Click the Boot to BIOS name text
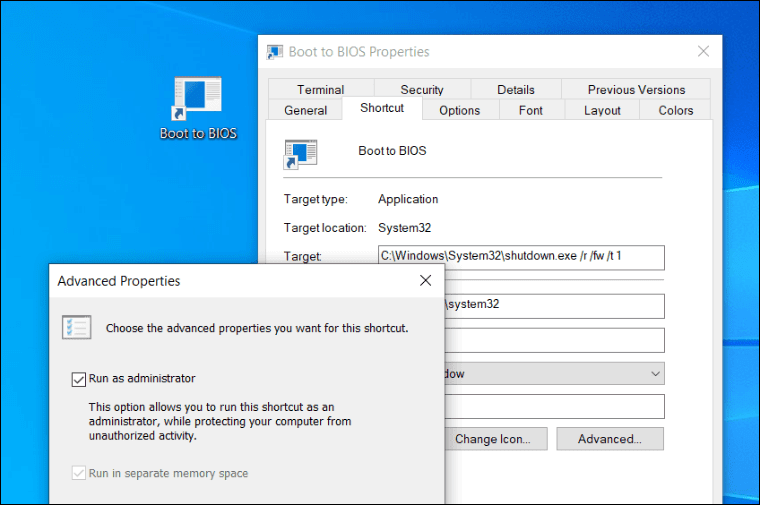 click(392, 151)
